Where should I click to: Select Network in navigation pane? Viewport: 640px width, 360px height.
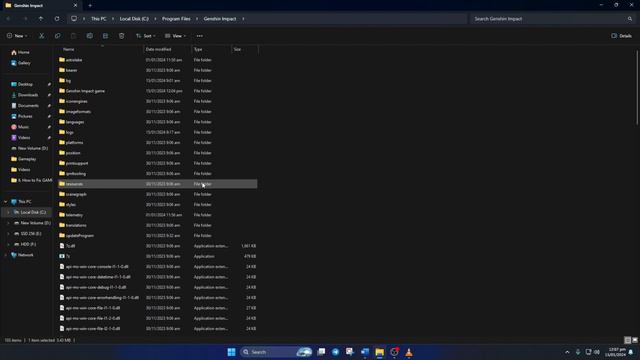click(22, 255)
